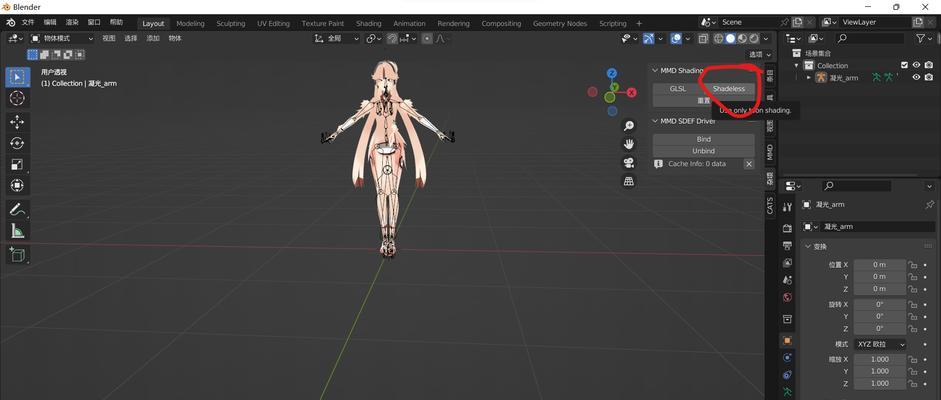941x400 pixels.
Task: Switch to the Sculpting workspace tab
Action: click(230, 23)
